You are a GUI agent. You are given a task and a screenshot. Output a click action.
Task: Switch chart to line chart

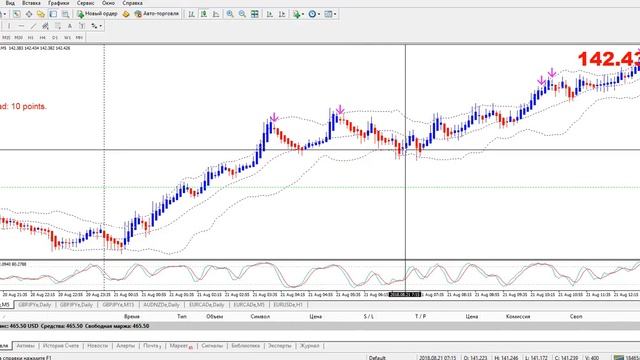coord(216,14)
